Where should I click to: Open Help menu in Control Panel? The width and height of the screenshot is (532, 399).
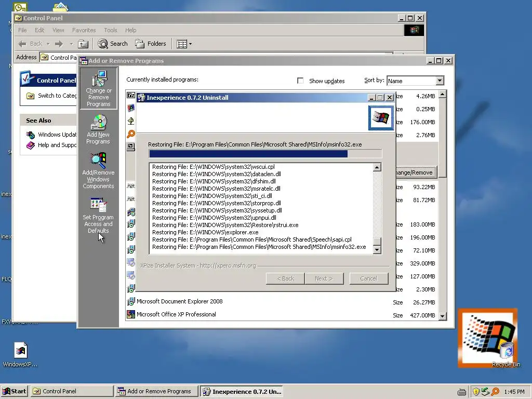(130, 30)
